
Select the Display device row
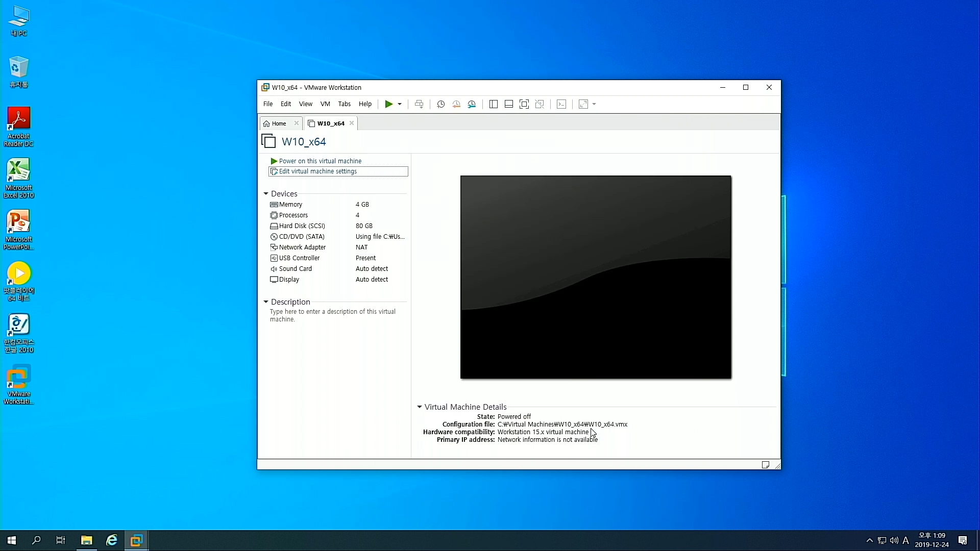pyautogui.click(x=337, y=280)
